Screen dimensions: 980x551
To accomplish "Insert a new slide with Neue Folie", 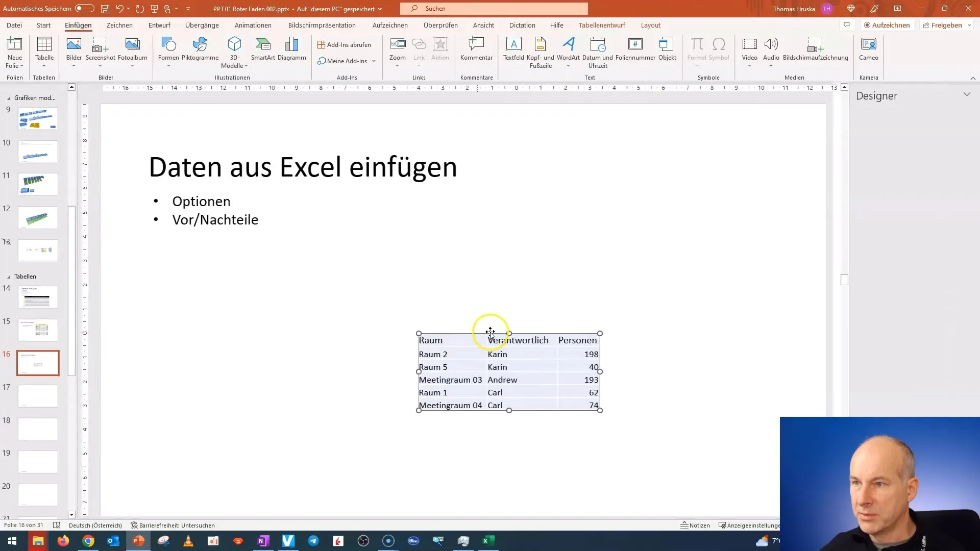I will tap(15, 53).
